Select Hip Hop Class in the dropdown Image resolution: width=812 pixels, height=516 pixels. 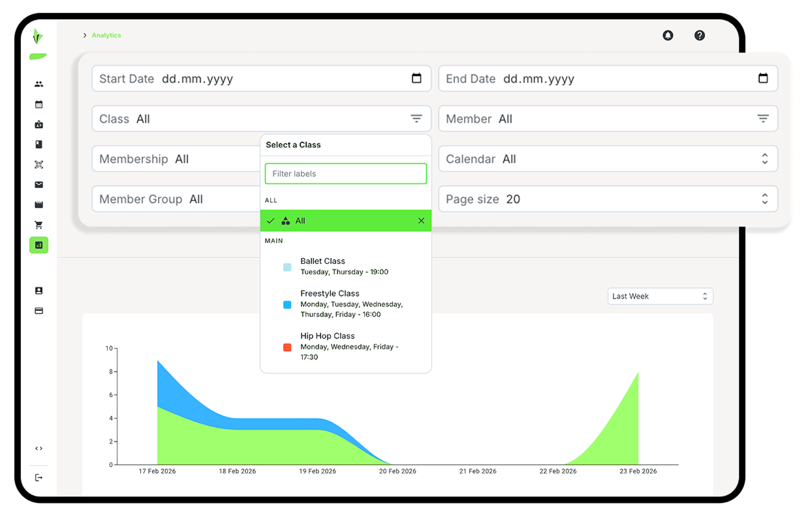click(x=327, y=336)
